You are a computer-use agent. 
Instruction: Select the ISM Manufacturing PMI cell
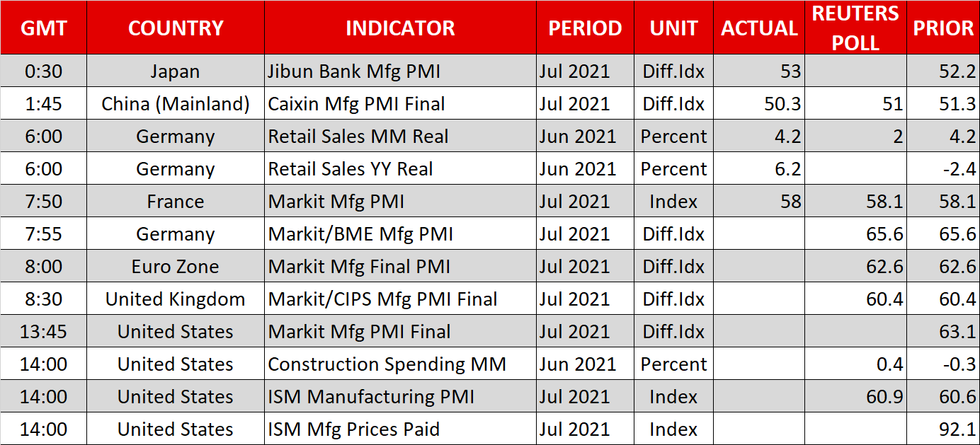point(371,397)
